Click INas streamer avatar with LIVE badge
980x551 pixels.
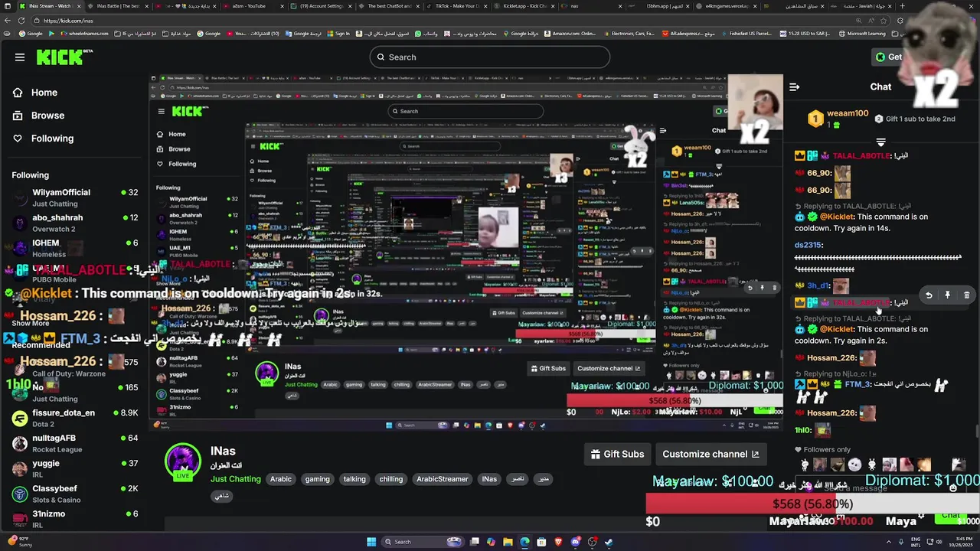[x=182, y=462]
